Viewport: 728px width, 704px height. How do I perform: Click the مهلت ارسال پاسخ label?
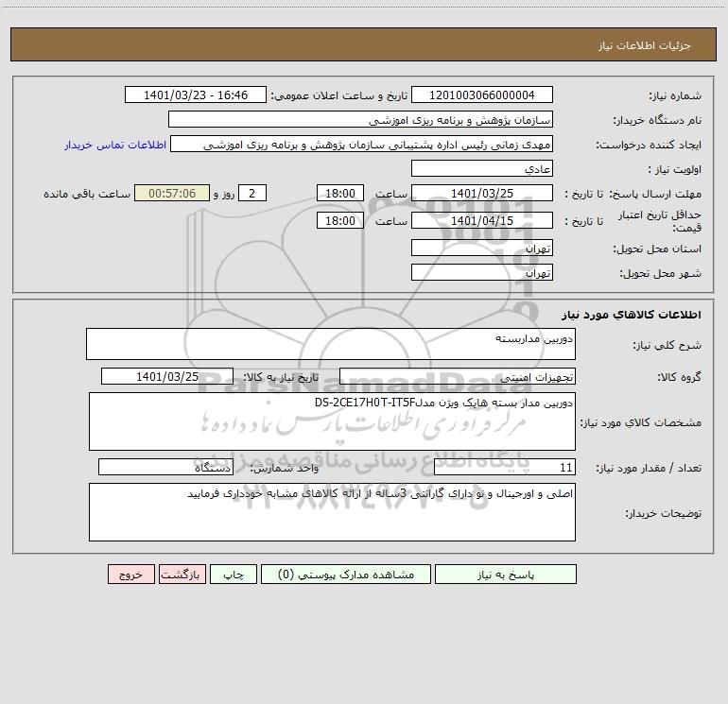click(656, 194)
